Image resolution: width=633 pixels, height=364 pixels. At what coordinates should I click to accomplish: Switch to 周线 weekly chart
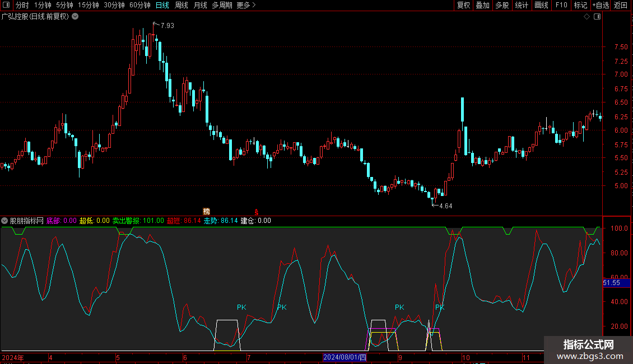181,5
